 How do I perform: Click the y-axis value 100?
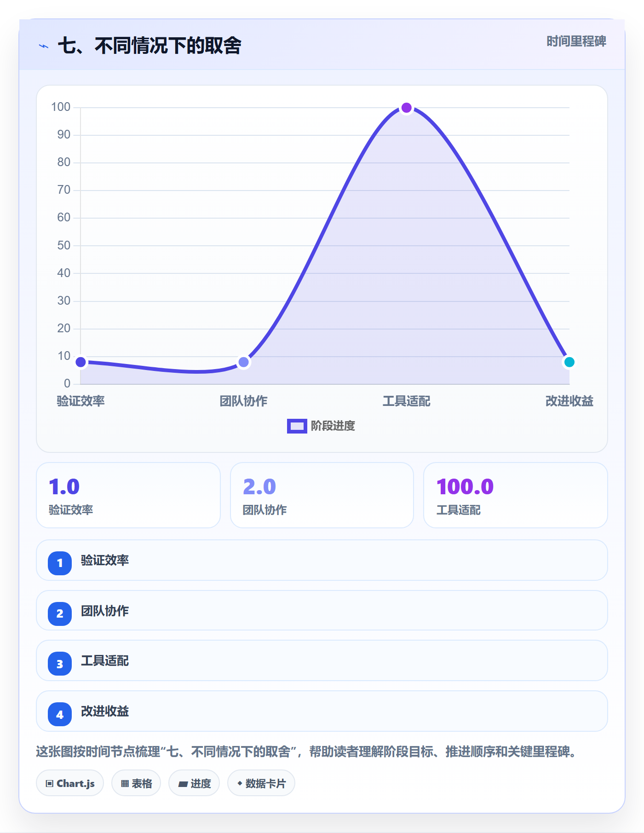pyautogui.click(x=61, y=107)
